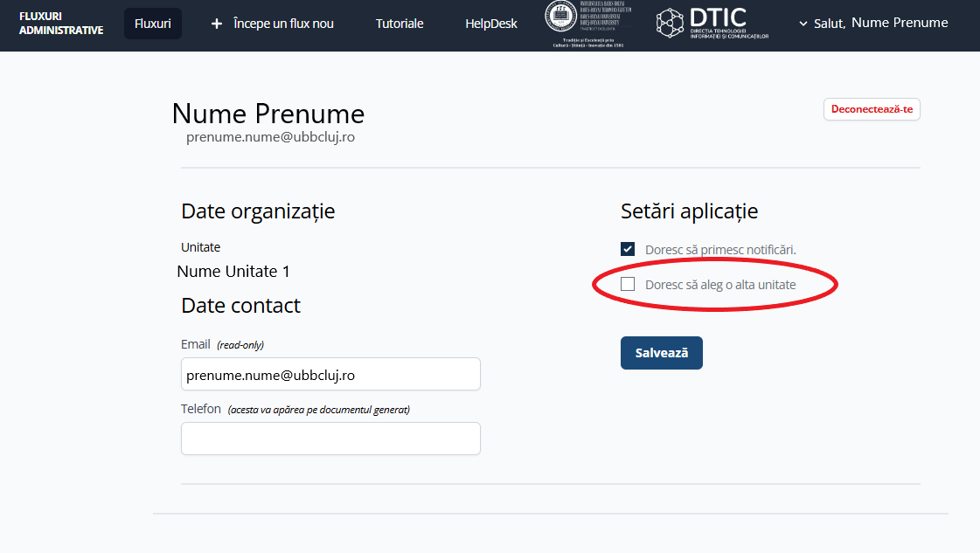Click the DTIC hexagon network logo icon
This screenshot has width=980, height=553.
click(671, 24)
